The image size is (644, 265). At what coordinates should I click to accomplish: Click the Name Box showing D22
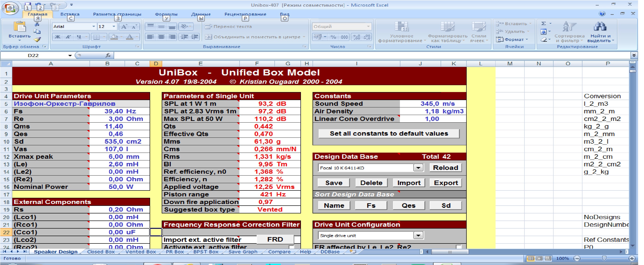(33, 55)
